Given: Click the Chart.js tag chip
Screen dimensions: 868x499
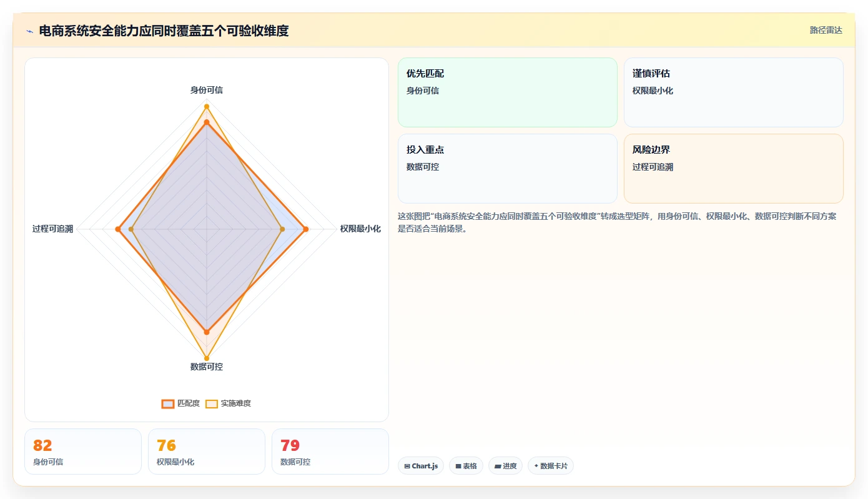Looking at the screenshot, I should (421, 466).
